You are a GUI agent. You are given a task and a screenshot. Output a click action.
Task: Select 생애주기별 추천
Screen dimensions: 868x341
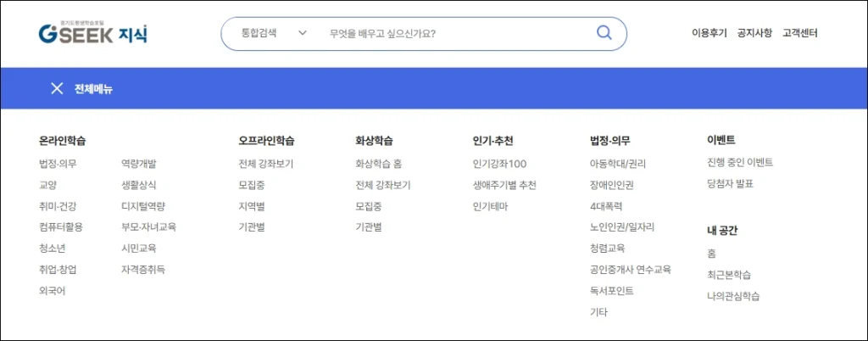click(504, 184)
